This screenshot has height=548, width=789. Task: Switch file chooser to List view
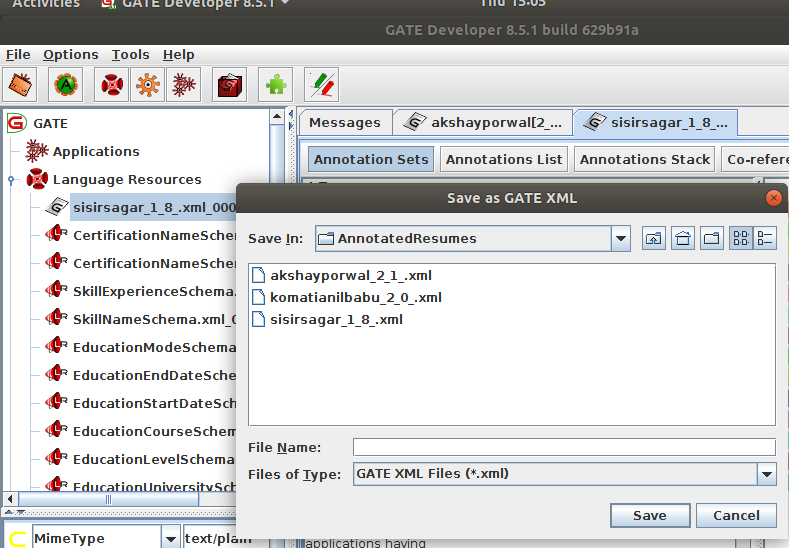tap(741, 238)
